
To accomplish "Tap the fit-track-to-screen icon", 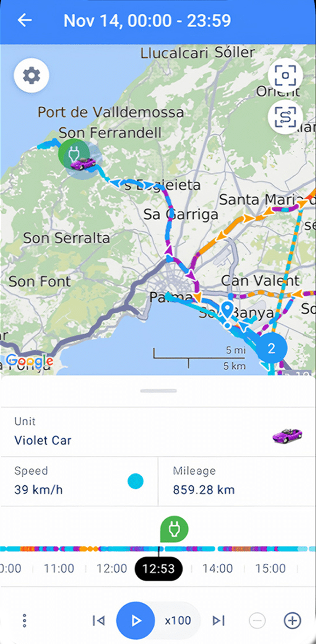I will pos(285,117).
